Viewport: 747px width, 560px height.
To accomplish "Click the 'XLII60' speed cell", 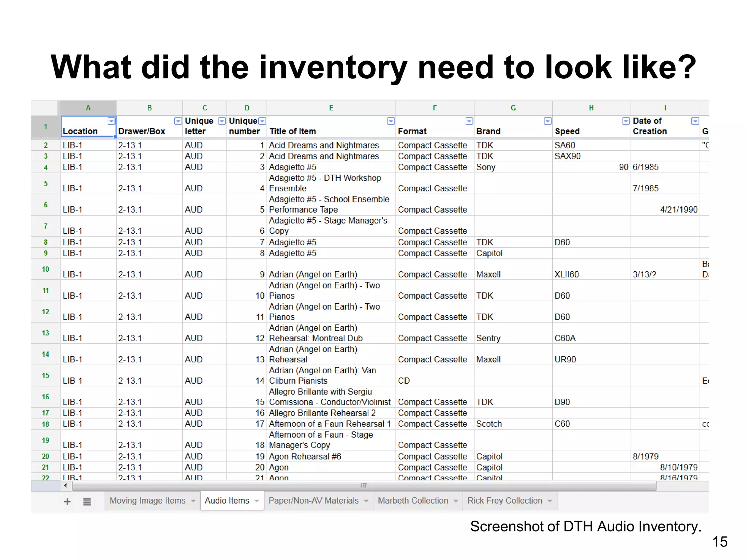I will 591,269.
